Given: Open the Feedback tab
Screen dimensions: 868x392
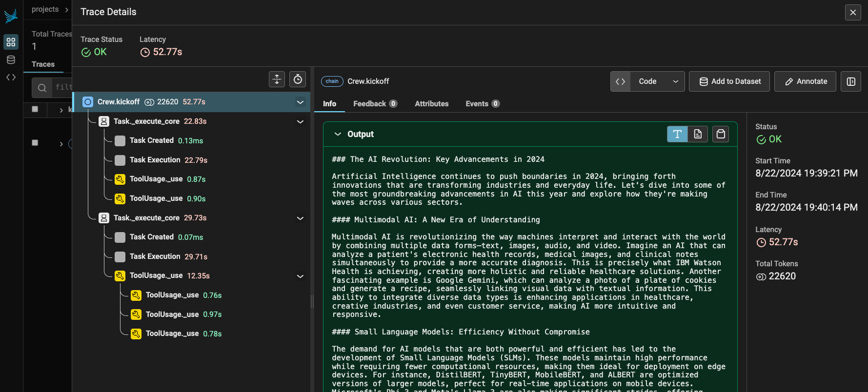Looking at the screenshot, I should pos(375,103).
